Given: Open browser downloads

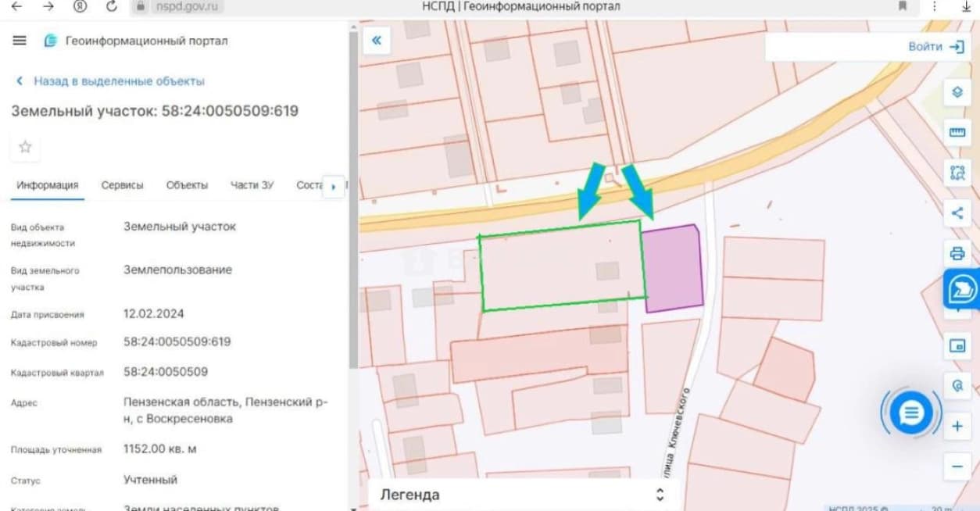Looking at the screenshot, I should pyautogui.click(x=966, y=6).
